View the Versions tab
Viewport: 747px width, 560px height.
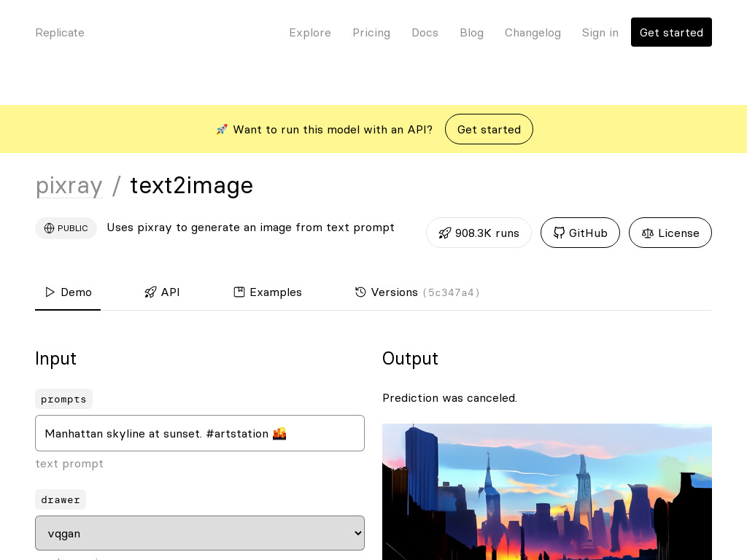(x=395, y=292)
